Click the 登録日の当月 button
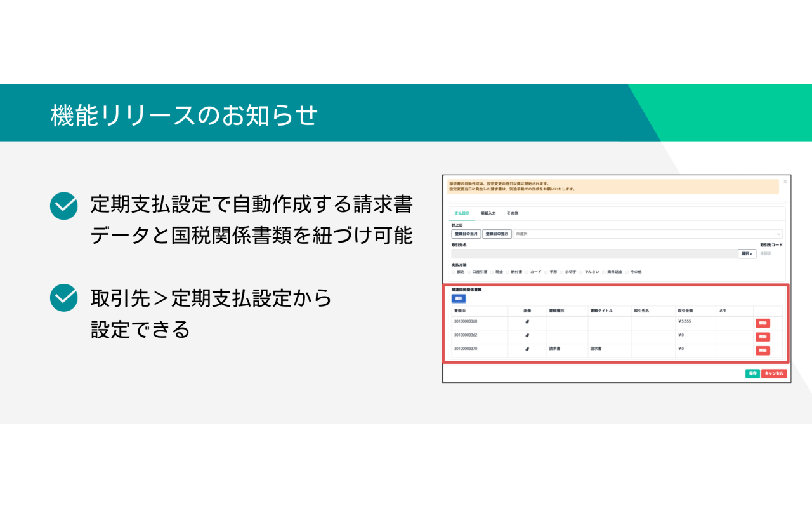This screenshot has height=508, width=812. coord(466,234)
